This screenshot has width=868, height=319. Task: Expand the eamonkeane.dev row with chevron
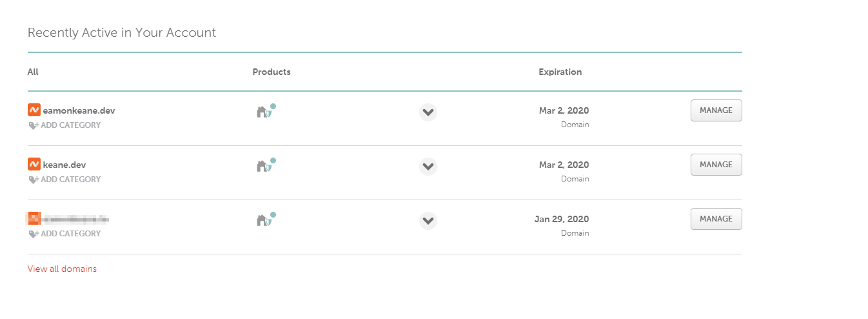click(428, 112)
